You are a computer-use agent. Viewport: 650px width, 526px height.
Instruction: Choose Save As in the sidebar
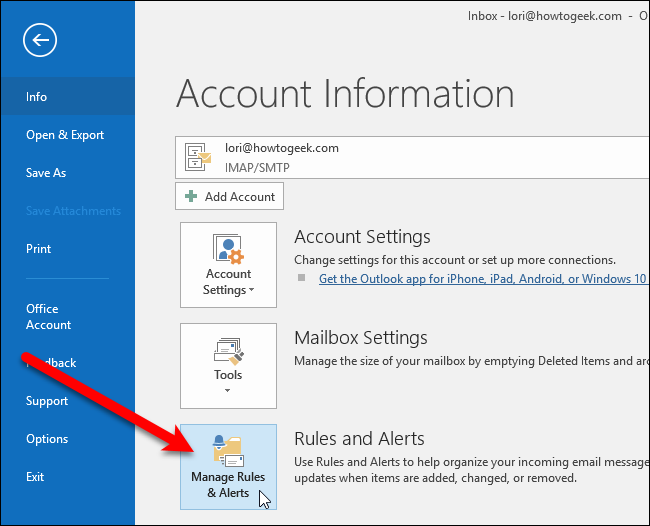(x=46, y=173)
